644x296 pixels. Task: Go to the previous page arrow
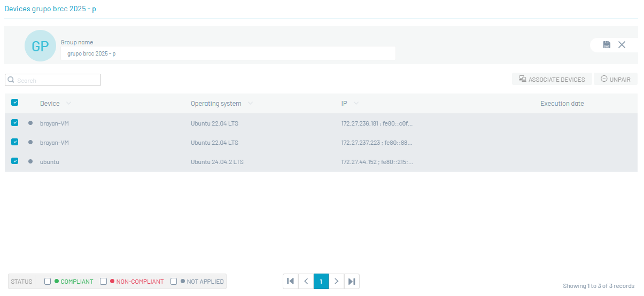point(306,281)
